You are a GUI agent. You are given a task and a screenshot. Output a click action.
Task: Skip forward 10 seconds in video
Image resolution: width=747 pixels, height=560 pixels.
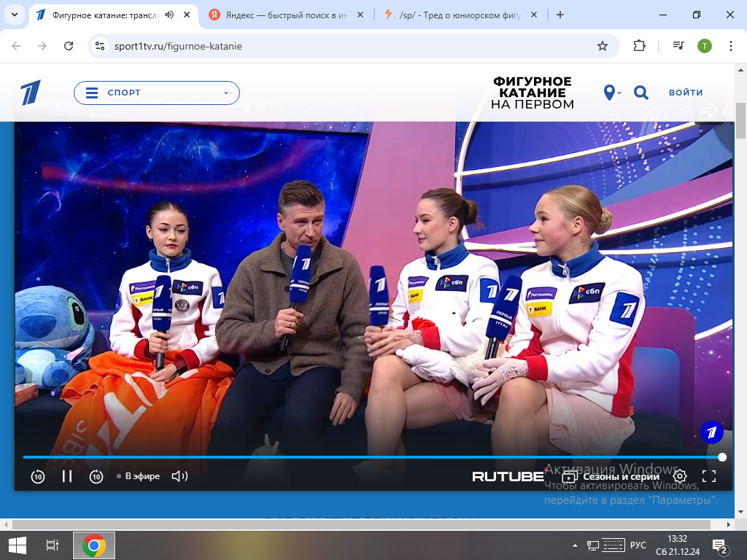point(96,476)
